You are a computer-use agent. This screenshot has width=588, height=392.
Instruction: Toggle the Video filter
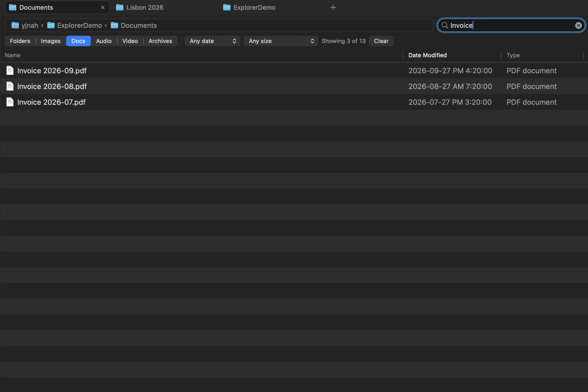pyautogui.click(x=130, y=41)
